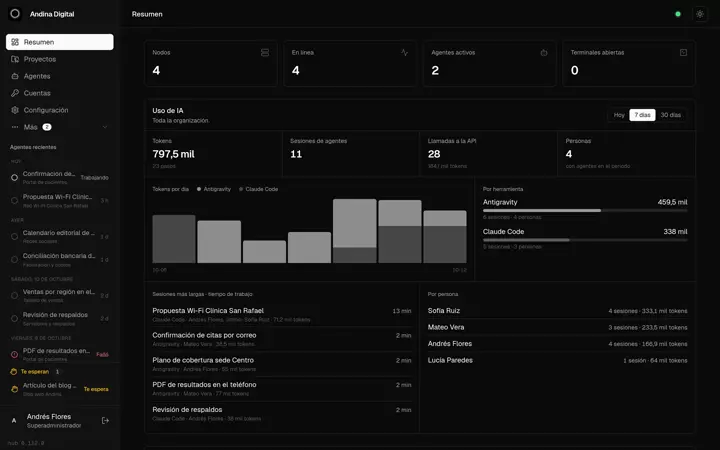
Task: Open the Artículo del blog waiting agent
Action: point(60,389)
